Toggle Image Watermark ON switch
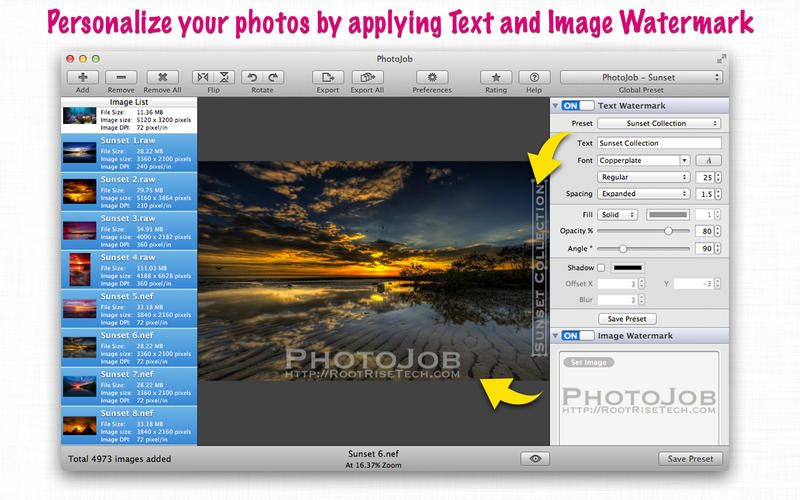 [x=578, y=336]
